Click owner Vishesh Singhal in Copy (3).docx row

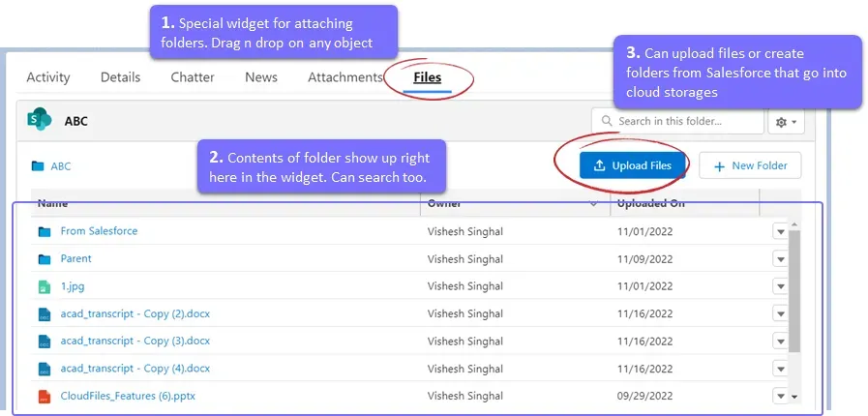coord(465,342)
